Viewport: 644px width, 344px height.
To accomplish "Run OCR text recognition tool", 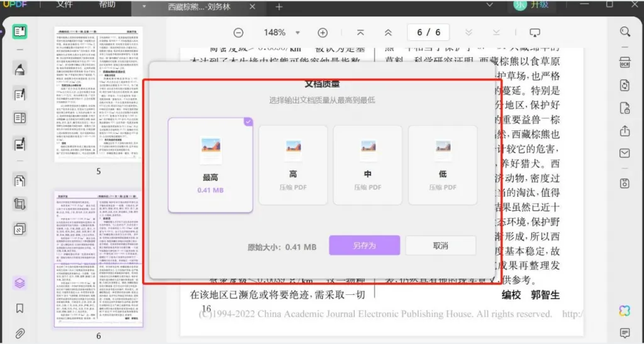I will coord(625,62).
